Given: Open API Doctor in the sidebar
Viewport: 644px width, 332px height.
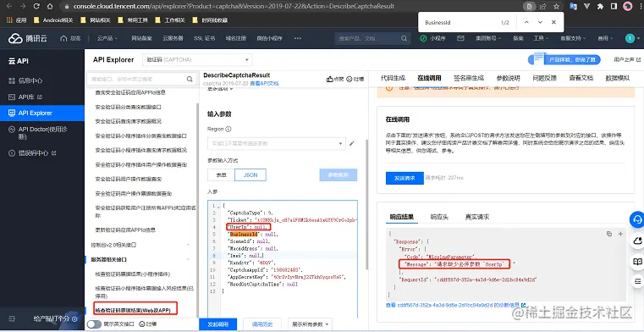Looking at the screenshot, I should (x=42, y=133).
